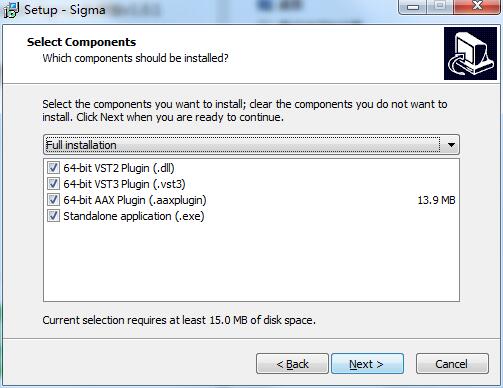The image size is (503, 388).
Task: Go to previous step with < Back
Action: [x=292, y=364]
